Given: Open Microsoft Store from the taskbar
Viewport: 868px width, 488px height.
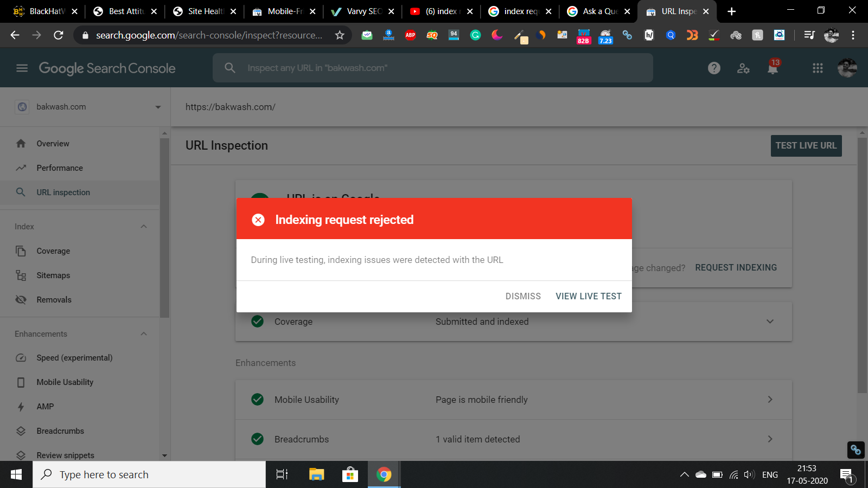Looking at the screenshot, I should [x=350, y=475].
